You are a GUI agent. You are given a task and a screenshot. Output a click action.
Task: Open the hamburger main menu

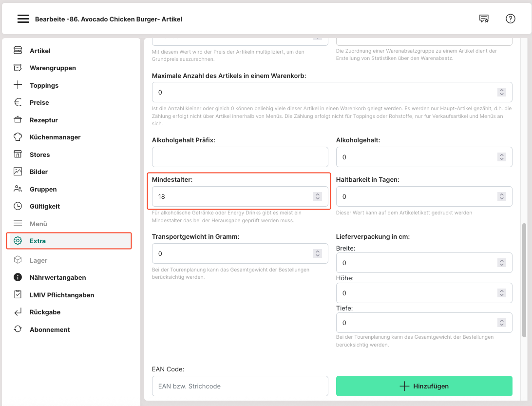pos(23,19)
